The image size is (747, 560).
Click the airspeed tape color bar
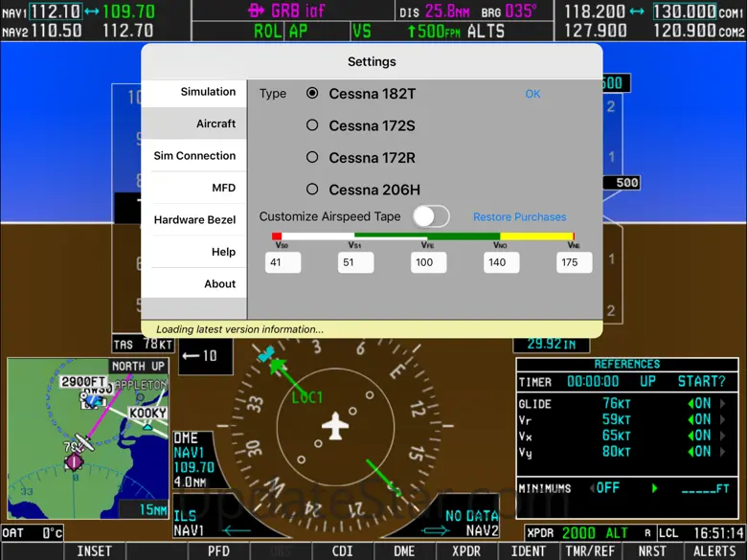click(423, 236)
